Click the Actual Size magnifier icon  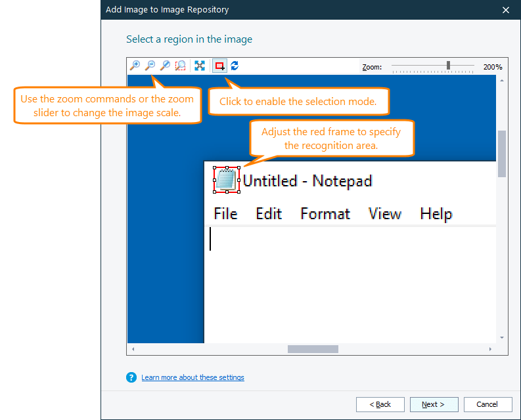tap(165, 66)
